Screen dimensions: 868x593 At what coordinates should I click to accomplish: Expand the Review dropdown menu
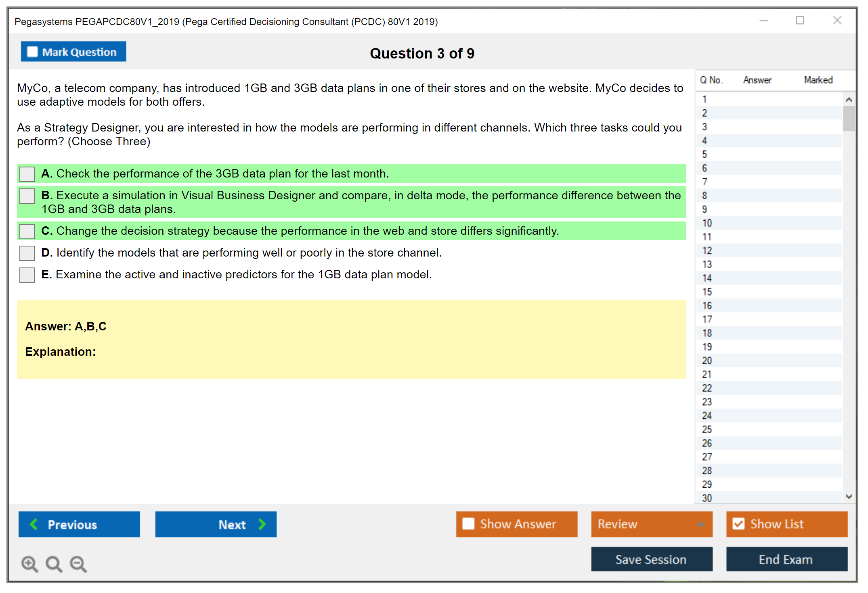[x=700, y=524]
